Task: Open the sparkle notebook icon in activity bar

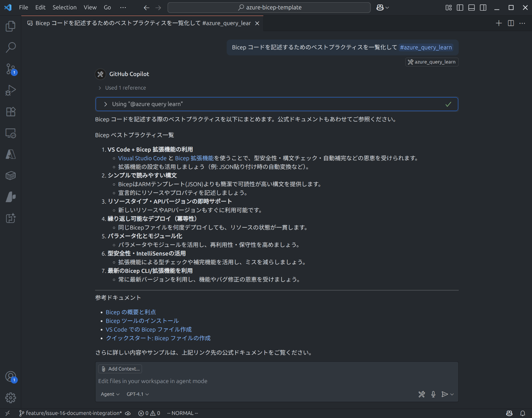Action: point(11,218)
